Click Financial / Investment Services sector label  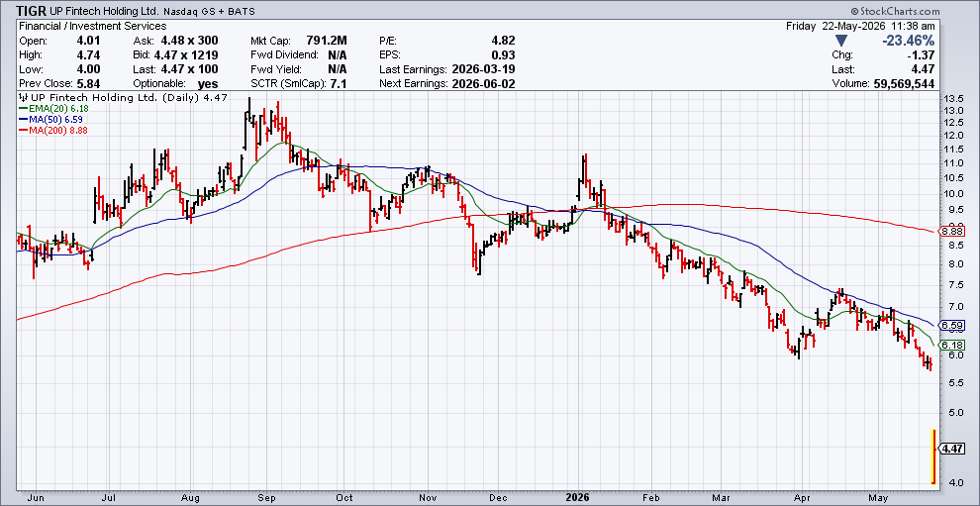(92, 27)
